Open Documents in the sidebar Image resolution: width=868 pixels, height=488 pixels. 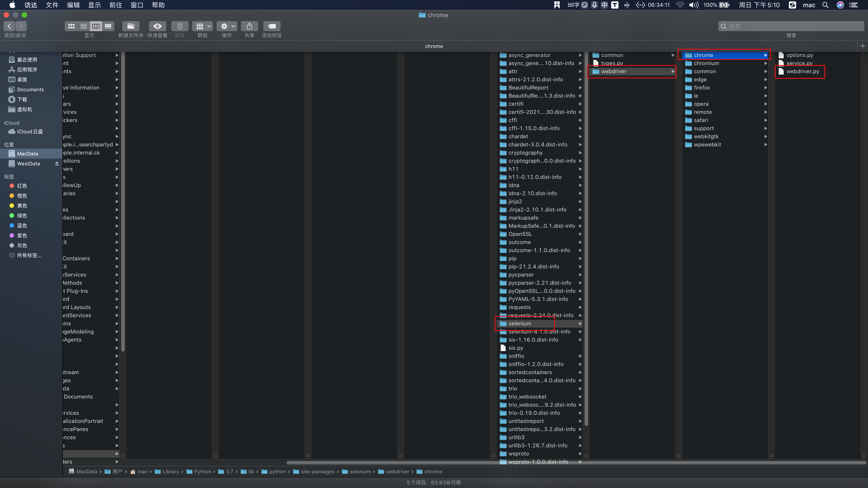[30, 90]
